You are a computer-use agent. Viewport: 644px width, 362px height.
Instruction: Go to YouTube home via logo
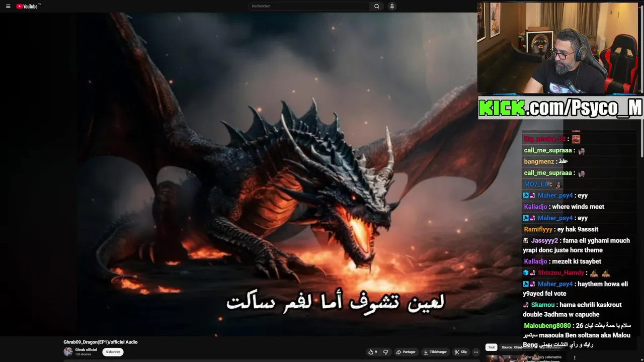click(x=28, y=7)
